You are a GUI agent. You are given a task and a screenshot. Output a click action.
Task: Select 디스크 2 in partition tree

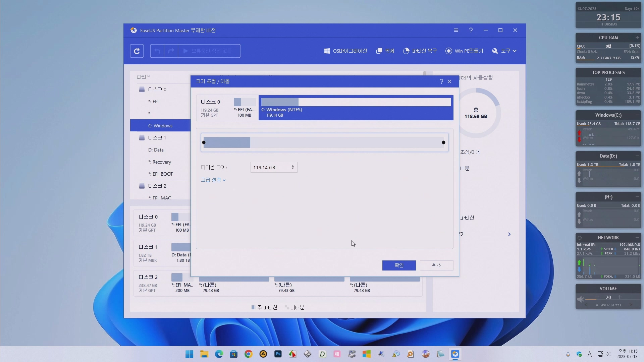click(157, 186)
